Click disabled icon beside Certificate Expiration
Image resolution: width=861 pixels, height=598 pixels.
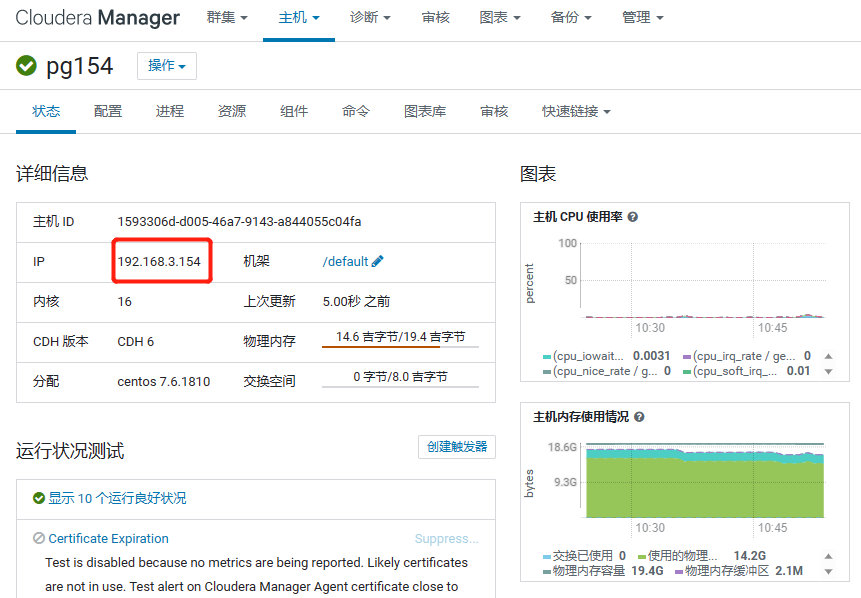pyautogui.click(x=38, y=538)
